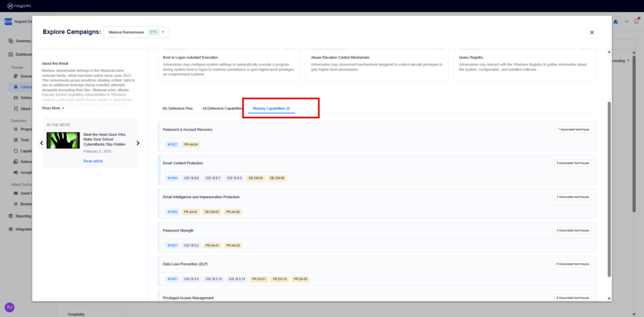Viewport: 644px width, 317px height.
Task: Click the Azure icon in top bar
Action: pyautogui.click(x=616, y=22)
